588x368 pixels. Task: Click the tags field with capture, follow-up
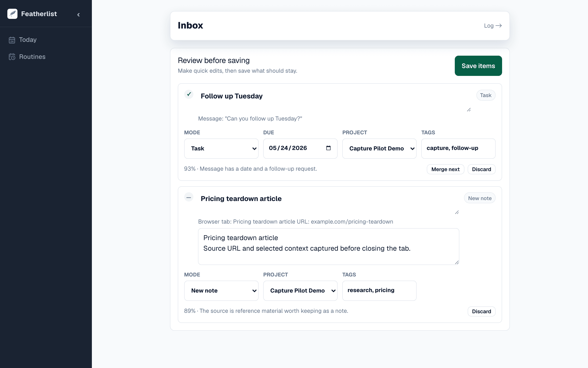pyautogui.click(x=458, y=149)
